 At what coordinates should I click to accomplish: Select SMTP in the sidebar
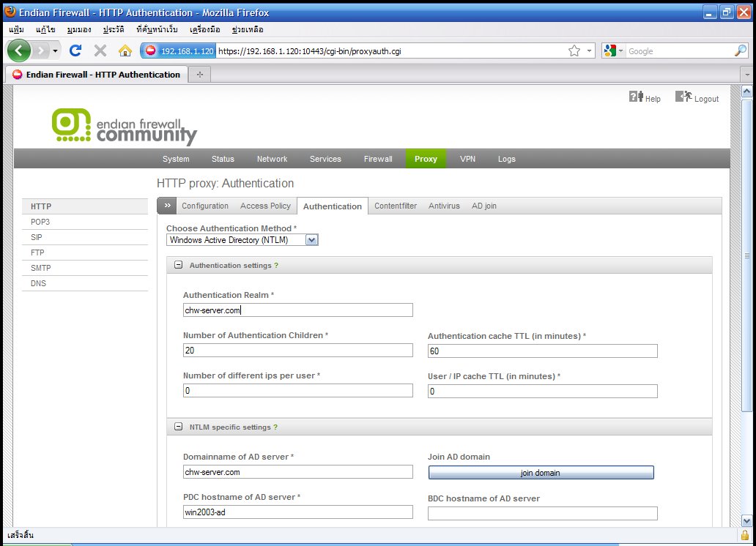pos(85,268)
